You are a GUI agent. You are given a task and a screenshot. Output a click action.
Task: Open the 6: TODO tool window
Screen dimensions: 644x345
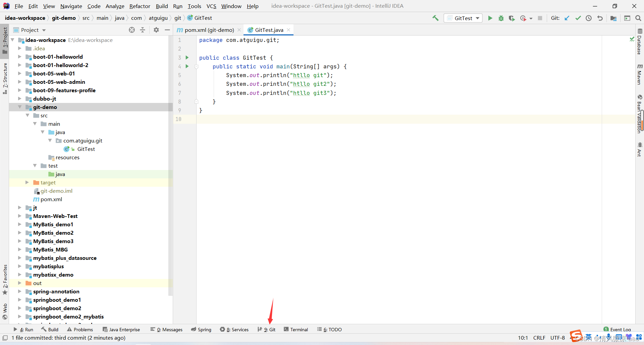[x=329, y=330]
